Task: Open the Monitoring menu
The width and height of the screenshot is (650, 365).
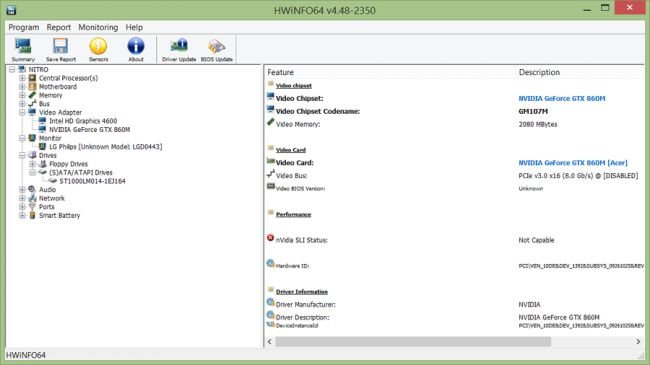Action: [98, 27]
